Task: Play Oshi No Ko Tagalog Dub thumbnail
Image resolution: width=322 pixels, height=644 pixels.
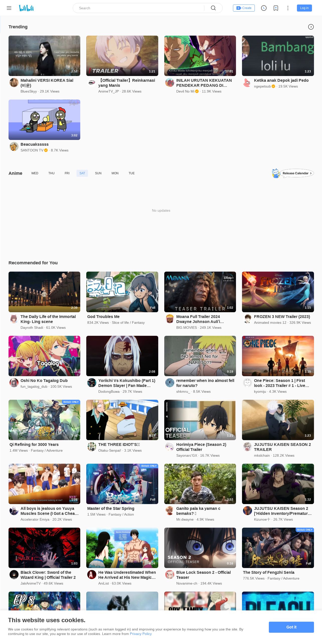Action: (x=44, y=356)
